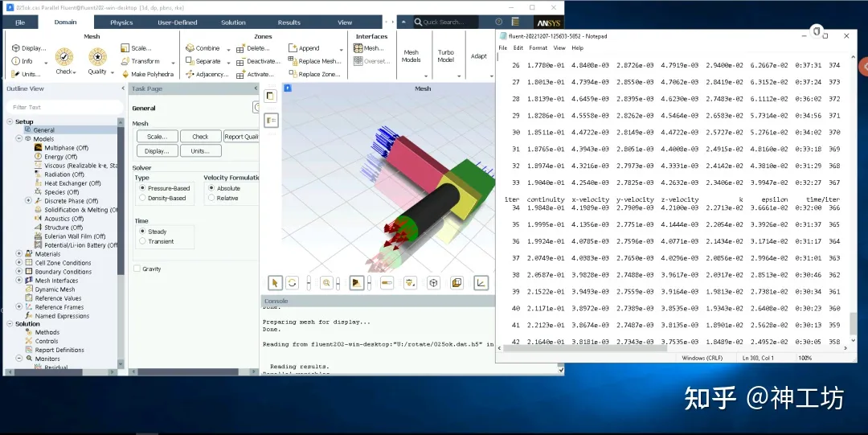Click the isometric cube view icon

point(433,283)
